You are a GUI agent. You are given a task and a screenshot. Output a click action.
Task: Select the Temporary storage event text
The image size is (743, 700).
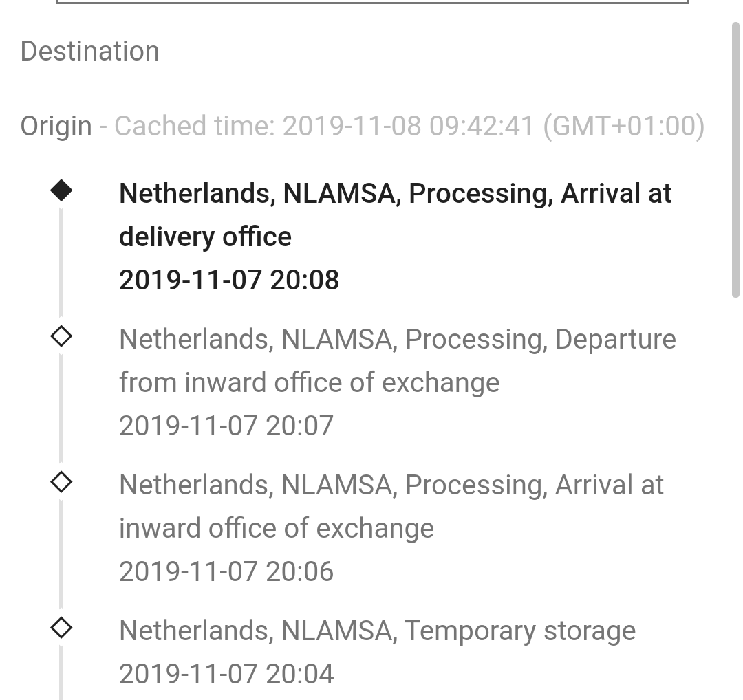tap(377, 631)
